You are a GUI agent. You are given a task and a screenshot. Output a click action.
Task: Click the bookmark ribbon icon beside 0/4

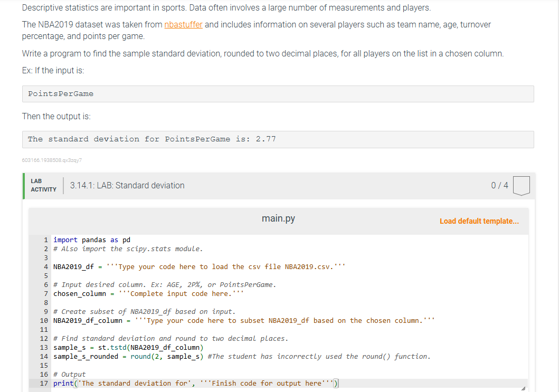click(521, 185)
